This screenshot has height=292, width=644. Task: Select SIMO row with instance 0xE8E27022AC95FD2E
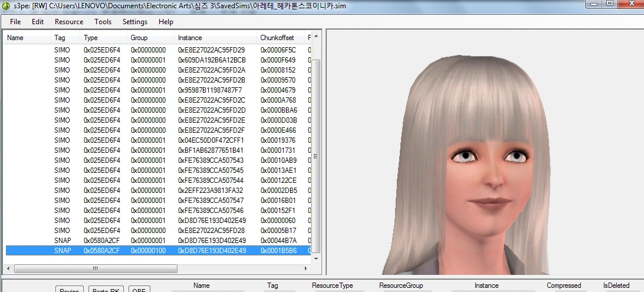pyautogui.click(x=158, y=120)
